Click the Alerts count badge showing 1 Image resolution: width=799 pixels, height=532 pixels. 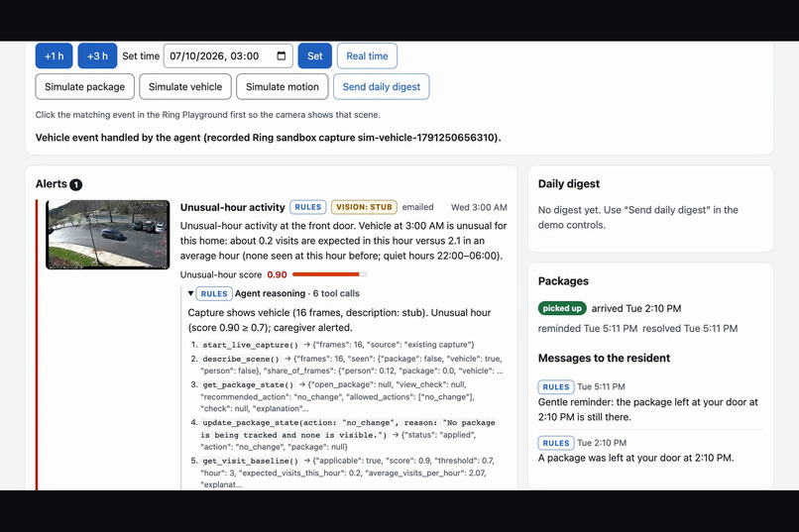[76, 185]
